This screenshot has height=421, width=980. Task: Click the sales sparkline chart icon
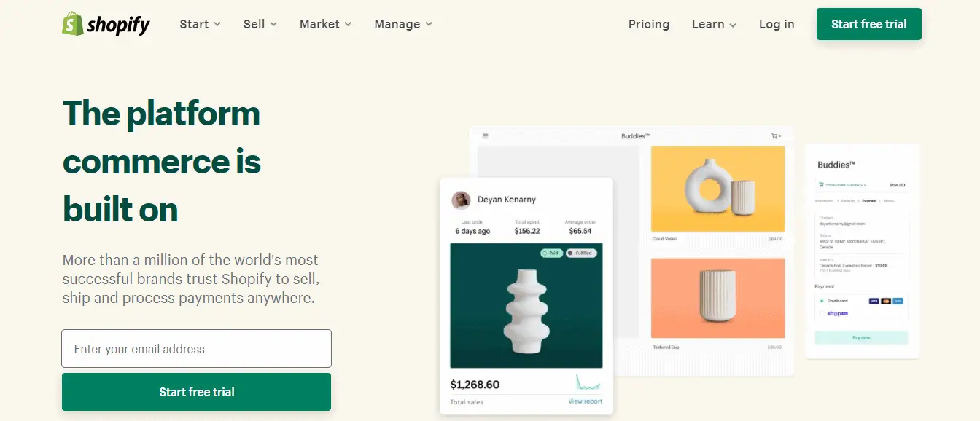(588, 382)
